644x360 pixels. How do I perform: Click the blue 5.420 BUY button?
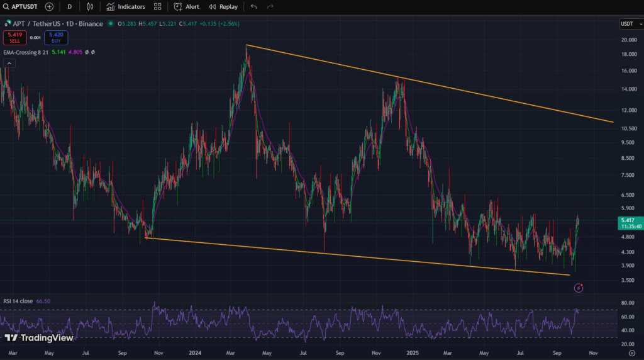tap(55, 37)
